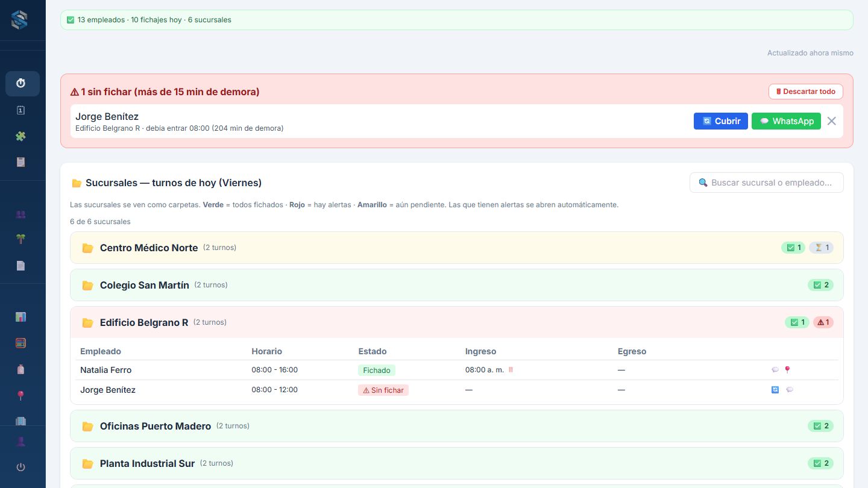868x488 pixels.
Task: Expand the Centro Médico Norte folder
Action: click(x=457, y=248)
